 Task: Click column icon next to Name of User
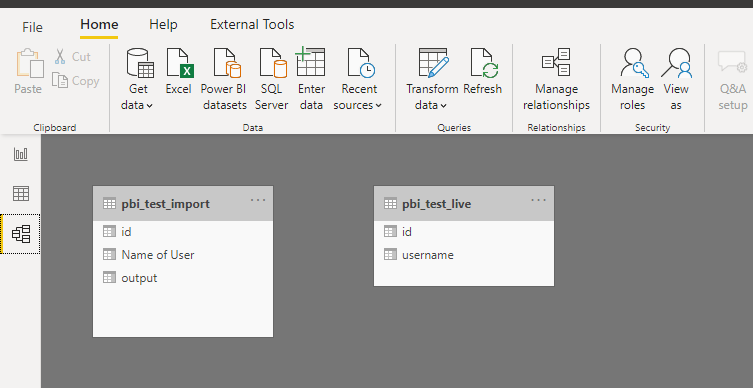point(109,255)
